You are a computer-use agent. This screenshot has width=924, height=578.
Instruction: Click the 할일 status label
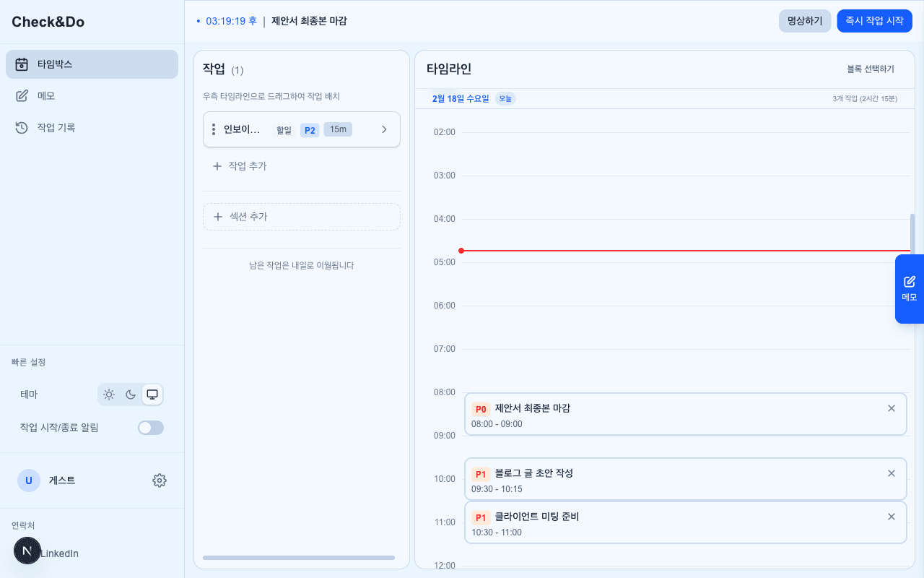284,130
